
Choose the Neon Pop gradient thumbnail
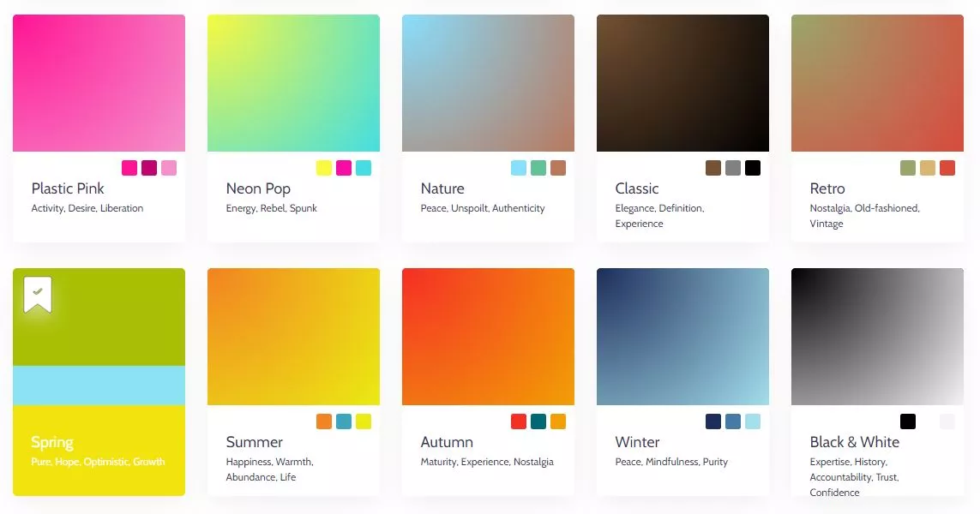tap(293, 83)
